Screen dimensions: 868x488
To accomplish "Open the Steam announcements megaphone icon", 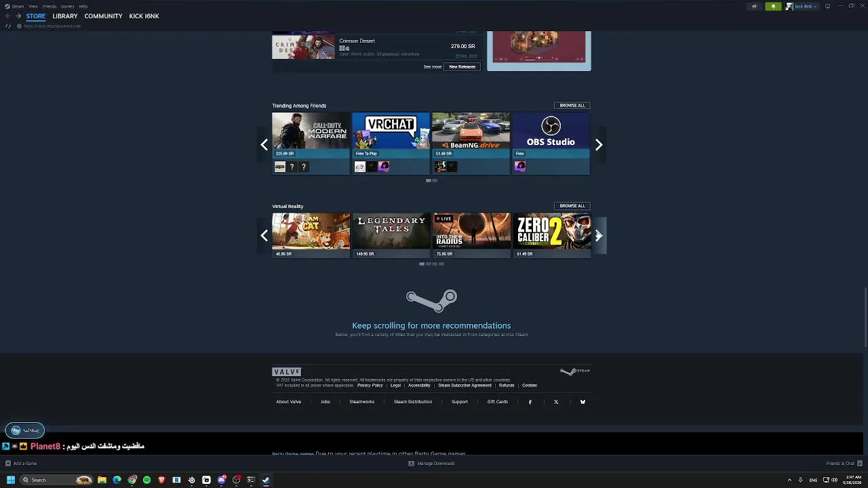I will (754, 6).
